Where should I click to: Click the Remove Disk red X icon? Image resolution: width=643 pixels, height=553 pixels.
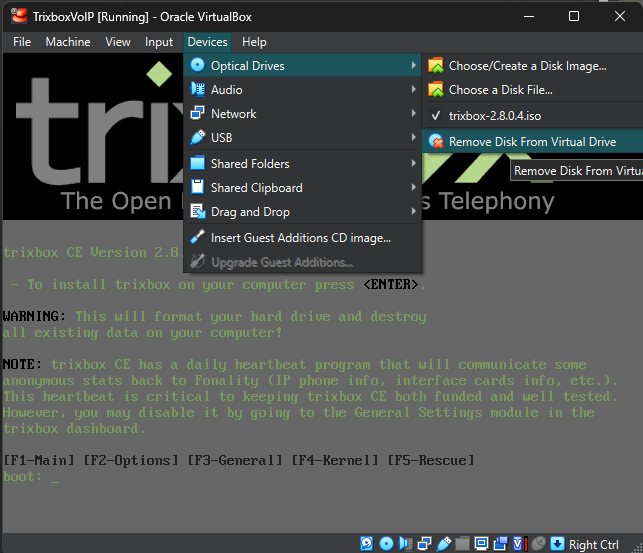click(436, 141)
